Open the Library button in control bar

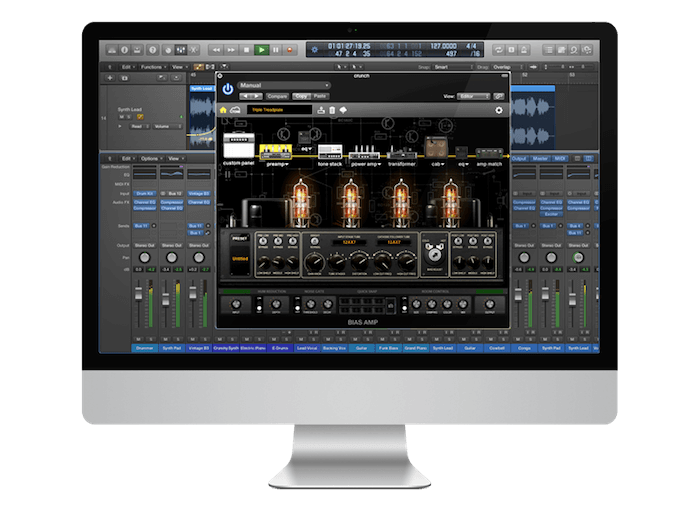(x=112, y=50)
